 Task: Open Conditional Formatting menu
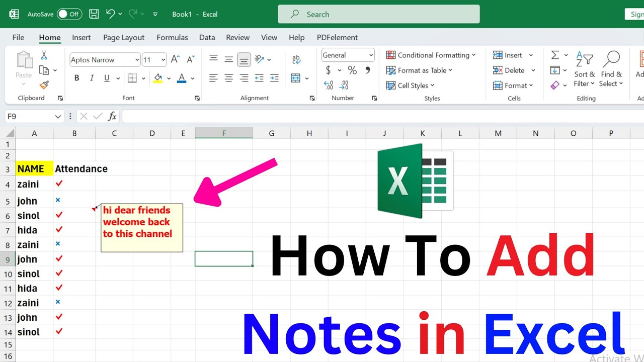[x=431, y=55]
